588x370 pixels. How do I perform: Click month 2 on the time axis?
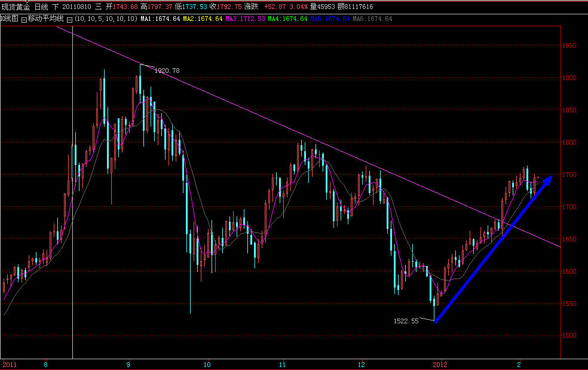[x=519, y=365]
